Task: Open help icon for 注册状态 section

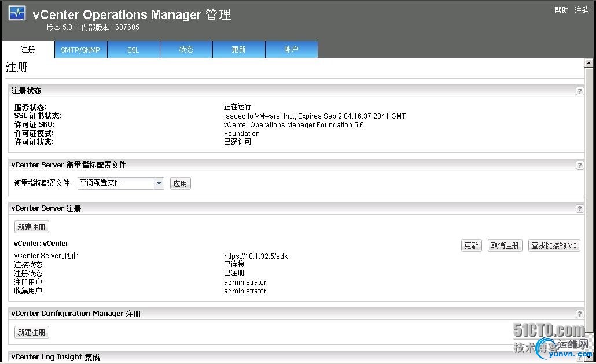Action: point(579,91)
